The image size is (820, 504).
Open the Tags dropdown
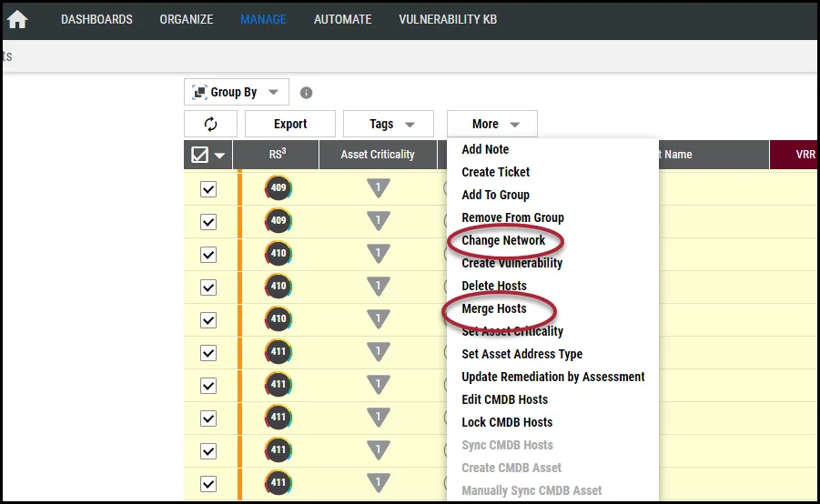coord(389,124)
